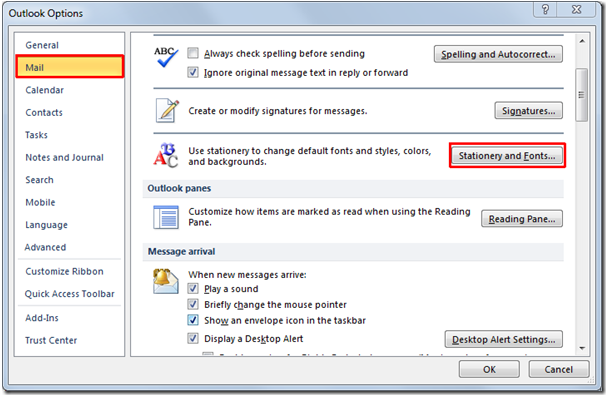The width and height of the screenshot is (606, 395).
Task: Close the Outlook Options dialog
Action: (x=576, y=9)
